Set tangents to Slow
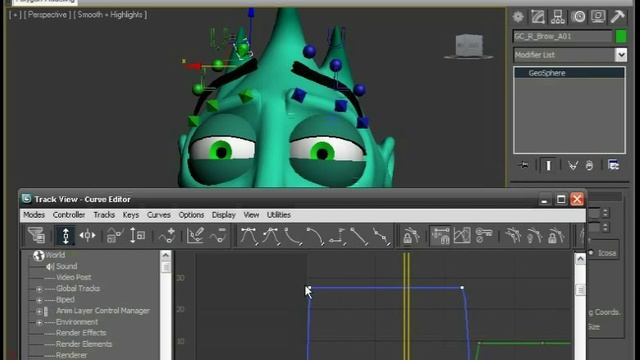The width and height of the screenshot is (640, 360). [315, 236]
